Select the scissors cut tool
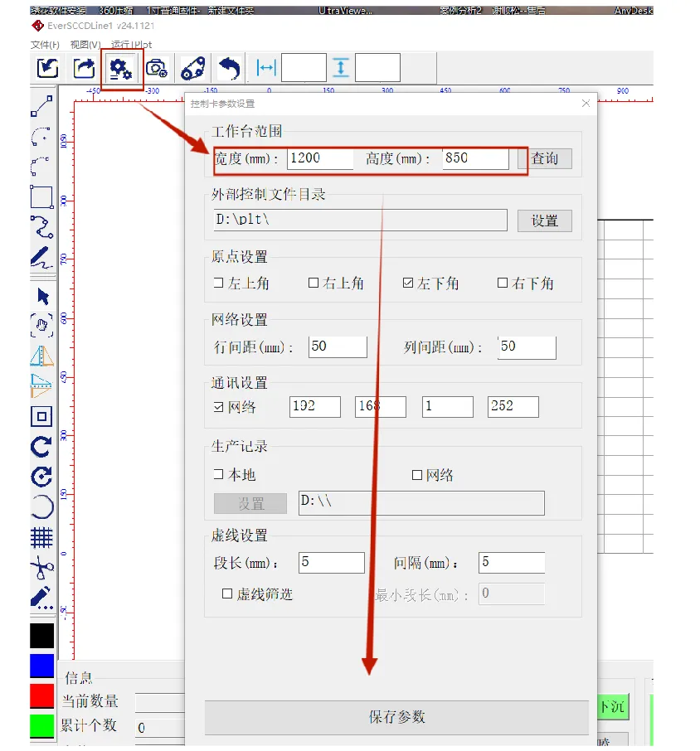Image resolution: width=700 pixels, height=751 pixels. click(42, 568)
